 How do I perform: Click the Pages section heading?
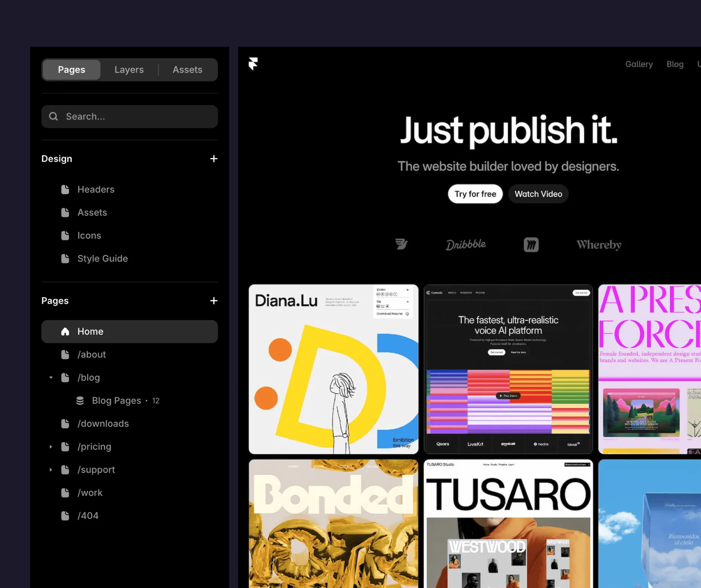[x=55, y=301]
